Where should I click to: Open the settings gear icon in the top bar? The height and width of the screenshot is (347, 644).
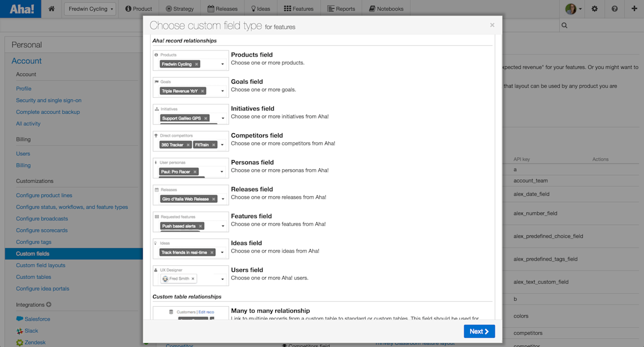[x=594, y=9]
